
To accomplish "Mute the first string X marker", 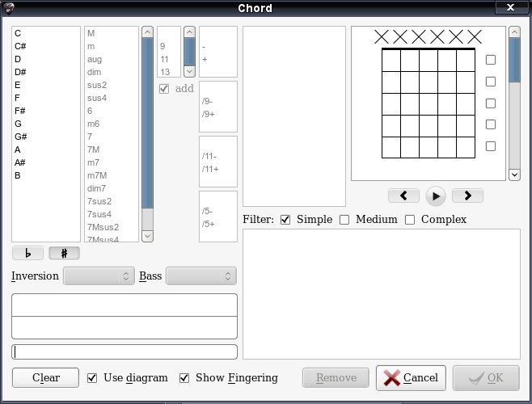I will (382, 36).
